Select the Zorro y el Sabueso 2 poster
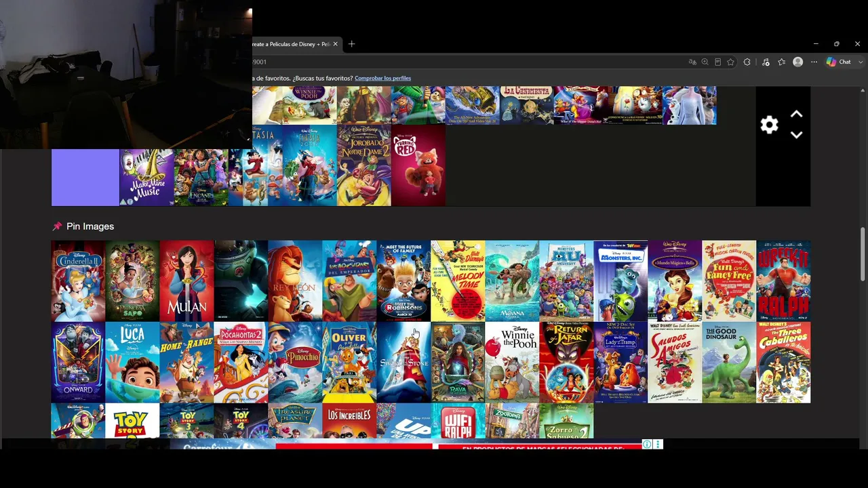868x488 pixels. [x=566, y=421]
